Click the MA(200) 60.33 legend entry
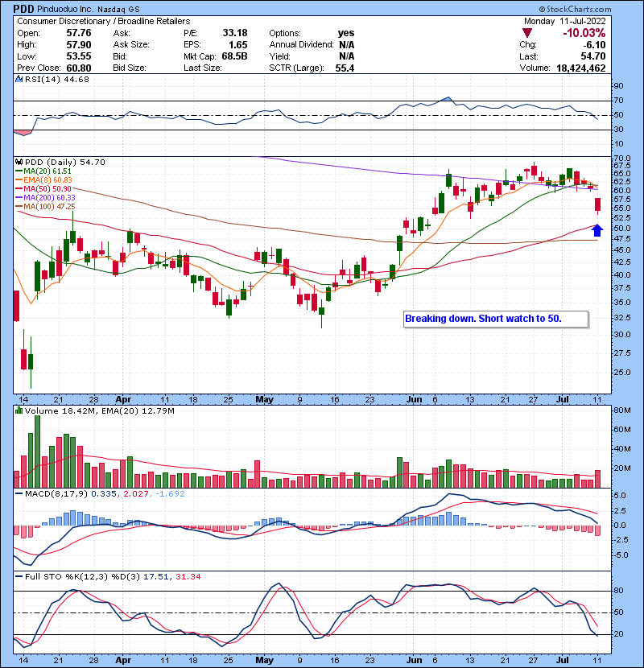Viewport: 644px width, 668px height. point(46,198)
